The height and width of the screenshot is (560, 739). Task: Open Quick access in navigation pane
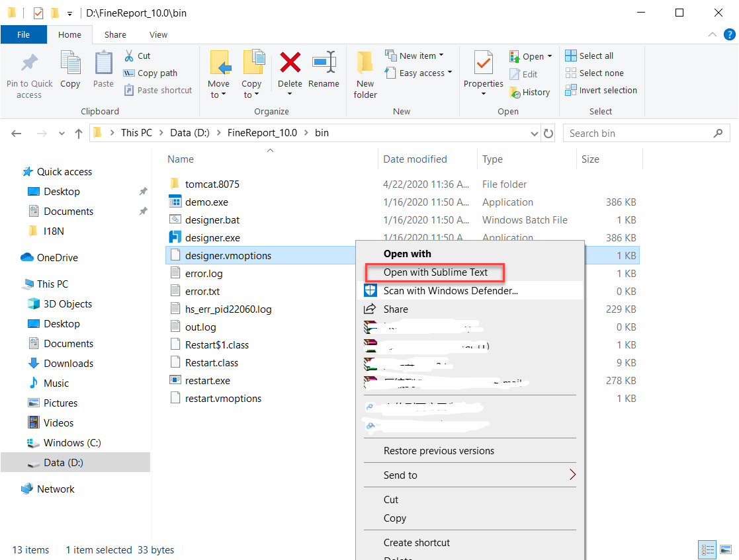tap(65, 172)
